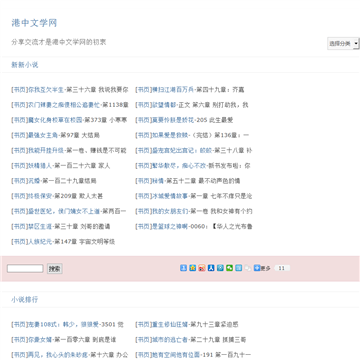The image size is (360, 360).
Task: Share via the Tencent Weibo icon
Action: point(220,268)
